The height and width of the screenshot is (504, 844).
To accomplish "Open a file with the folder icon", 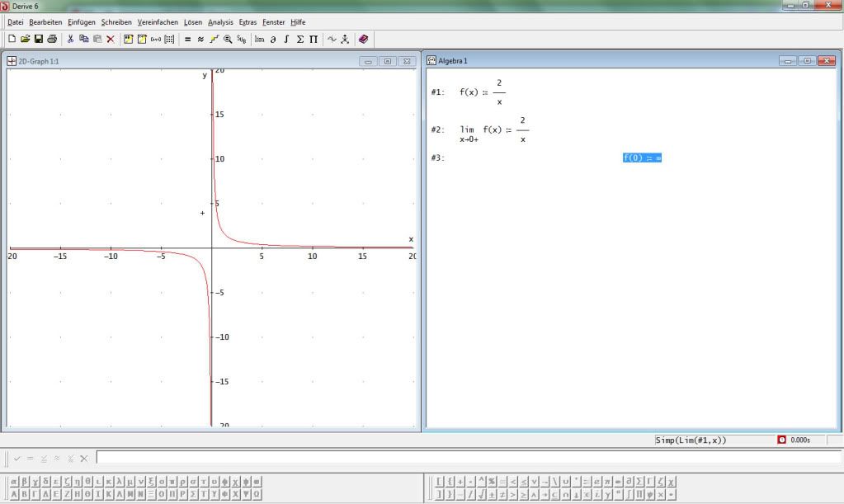I will click(25, 39).
